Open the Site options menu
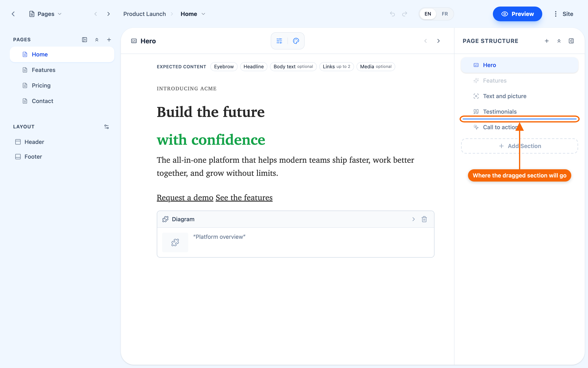 [x=563, y=14]
